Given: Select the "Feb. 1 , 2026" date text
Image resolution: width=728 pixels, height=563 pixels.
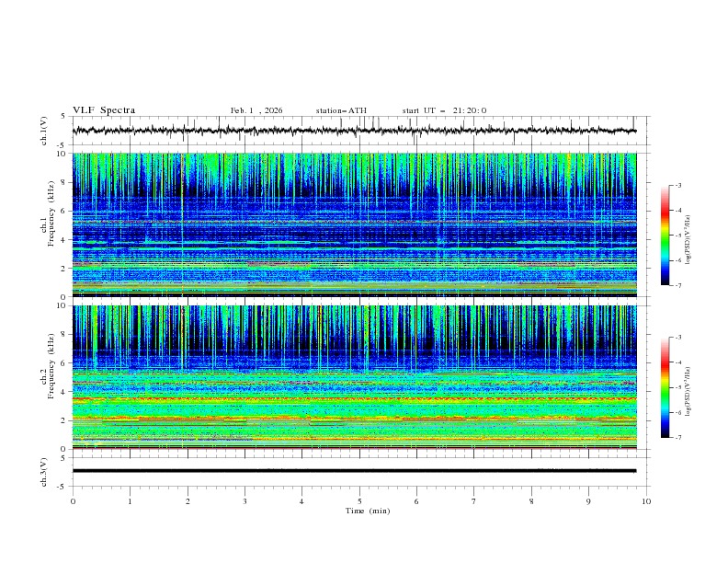Looking at the screenshot, I should (256, 110).
